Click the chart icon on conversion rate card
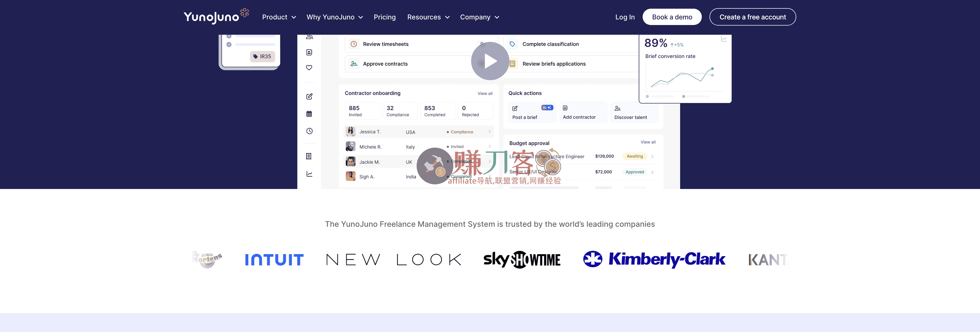980x332 pixels. click(x=724, y=39)
